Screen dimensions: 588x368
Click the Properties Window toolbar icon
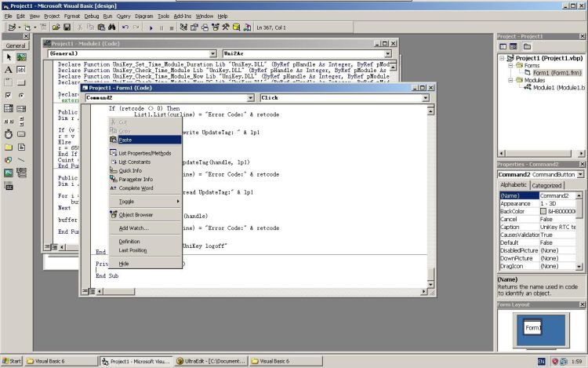(194, 27)
